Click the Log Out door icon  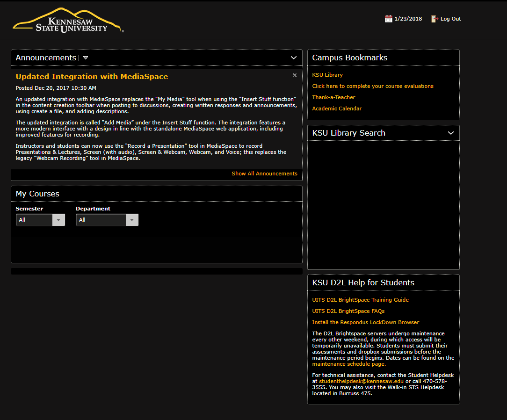[x=435, y=19]
